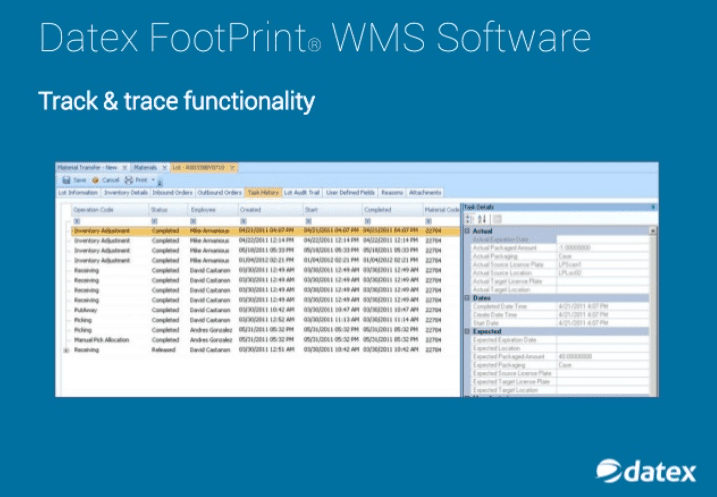Viewport: 717px width, 497px height.
Task: Open the User Defined Fields tab
Action: click(x=350, y=192)
